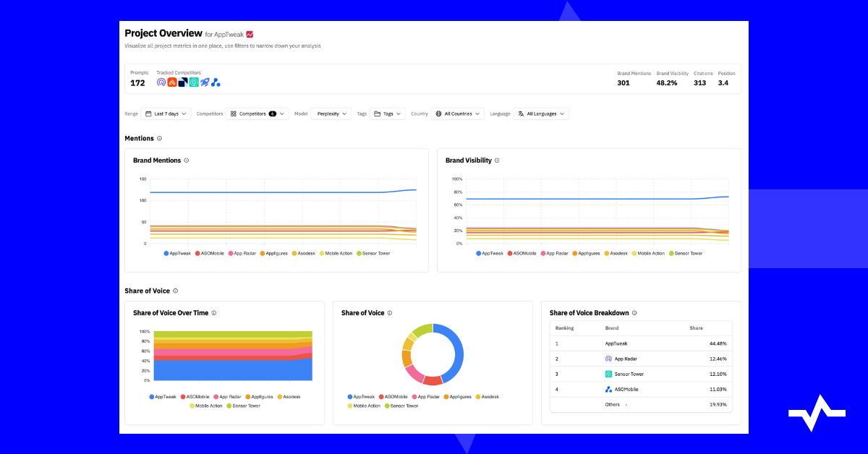Click info icon beside Share of Voice Over Time
The width and height of the screenshot is (868, 454).
click(x=214, y=313)
